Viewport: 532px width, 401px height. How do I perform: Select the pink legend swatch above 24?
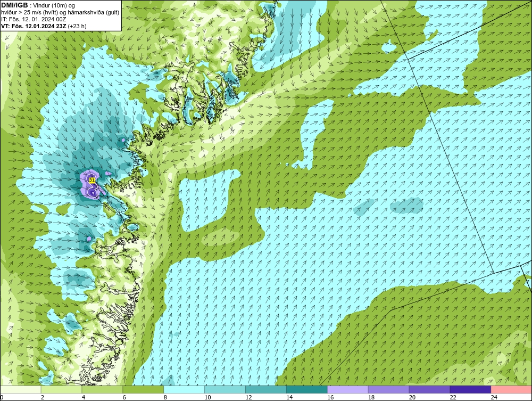pos(511,389)
